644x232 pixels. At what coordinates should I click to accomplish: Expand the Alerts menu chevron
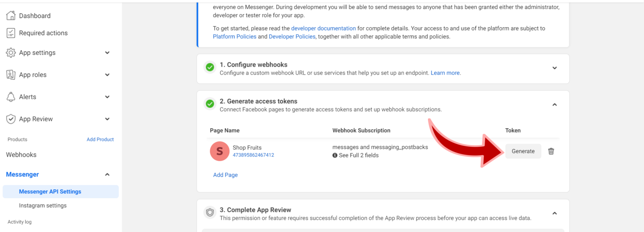(x=107, y=97)
